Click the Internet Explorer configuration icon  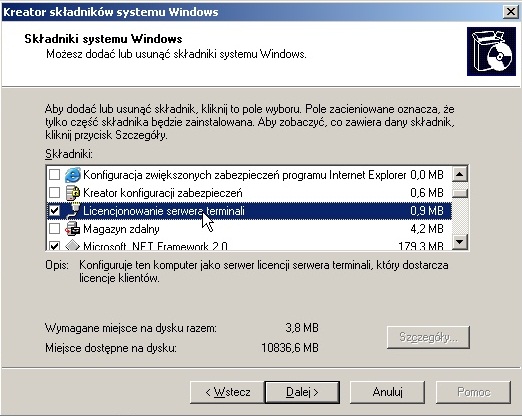click(x=72, y=175)
